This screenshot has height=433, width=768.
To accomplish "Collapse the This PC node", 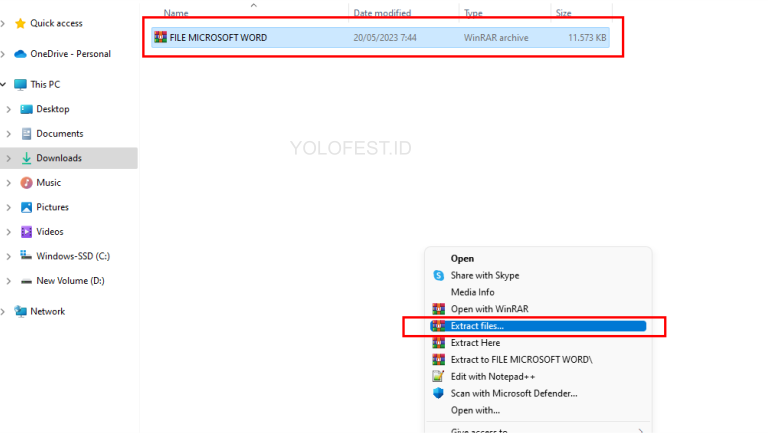I will point(3,85).
